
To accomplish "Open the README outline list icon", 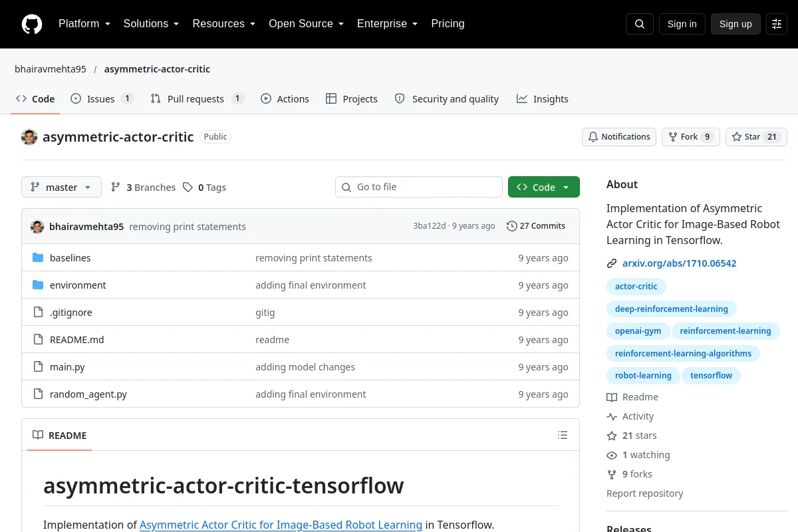I will click(563, 436).
